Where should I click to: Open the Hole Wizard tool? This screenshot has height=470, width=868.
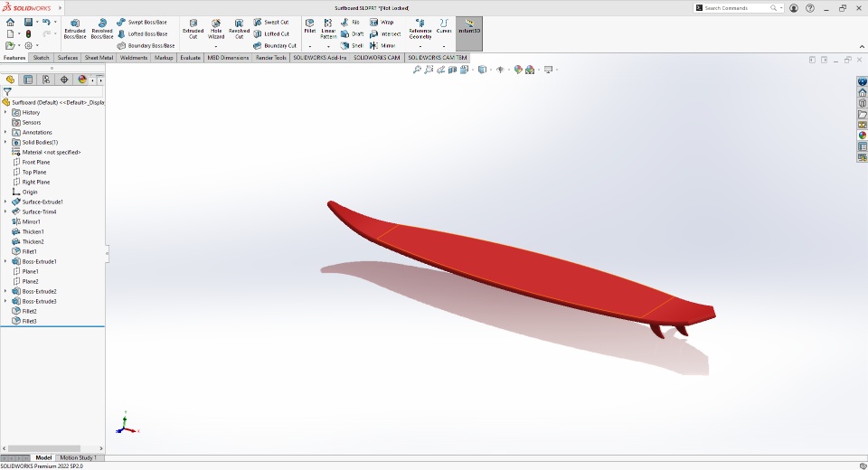coord(216,29)
